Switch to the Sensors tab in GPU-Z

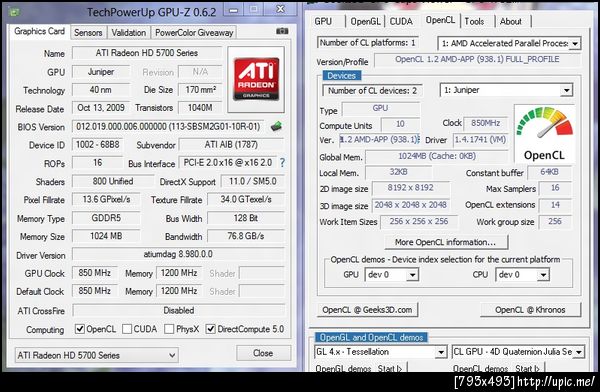(x=88, y=33)
